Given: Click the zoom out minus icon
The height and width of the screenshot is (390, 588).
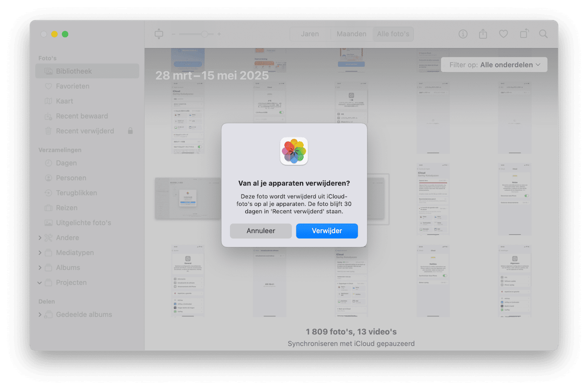Looking at the screenshot, I should point(174,34).
